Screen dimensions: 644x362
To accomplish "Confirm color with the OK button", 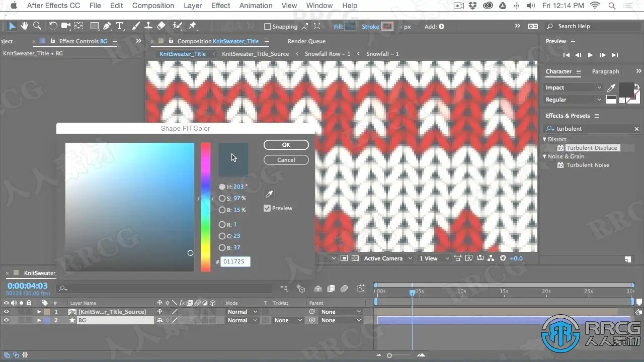I will 286,145.
